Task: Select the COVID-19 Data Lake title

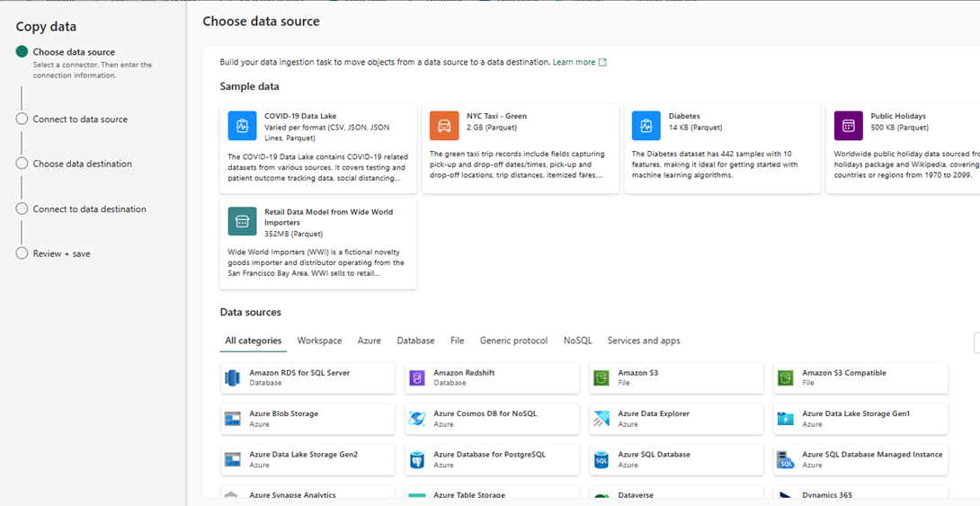Action: pos(300,116)
